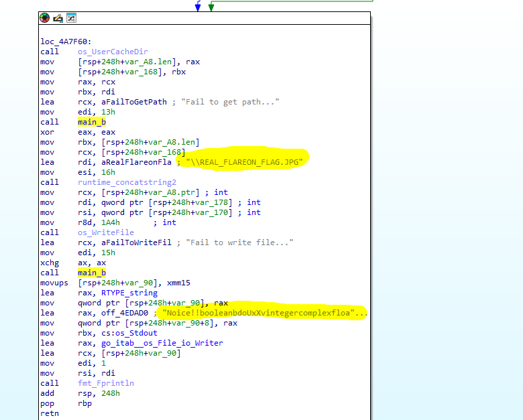Click the 16h value in mov esi
The image size is (523, 420).
pyautogui.click(x=108, y=172)
